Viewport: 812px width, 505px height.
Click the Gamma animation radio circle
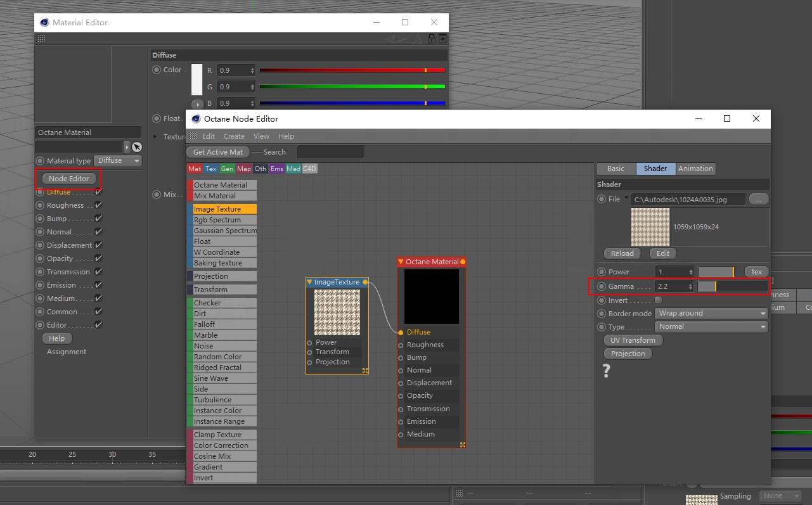tap(602, 286)
